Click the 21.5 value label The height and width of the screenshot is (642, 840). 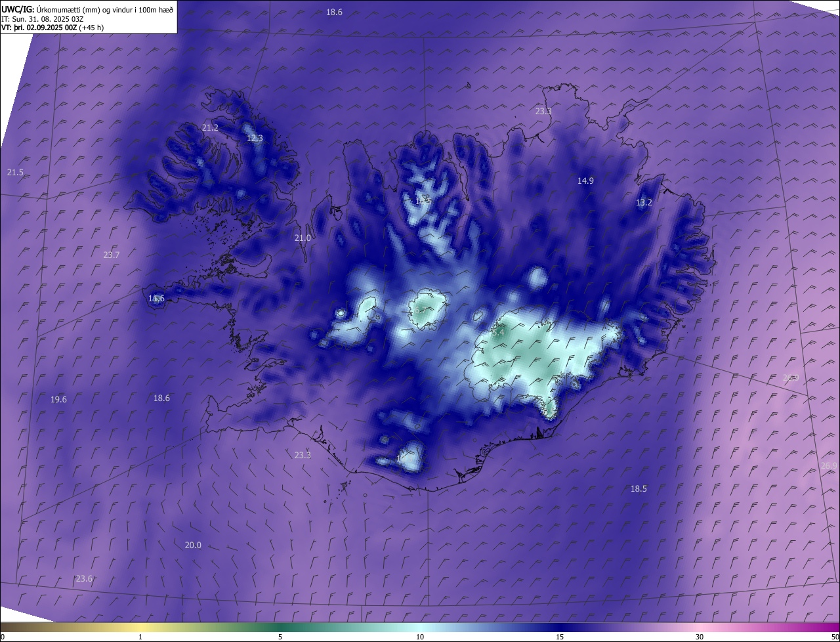tap(15, 173)
